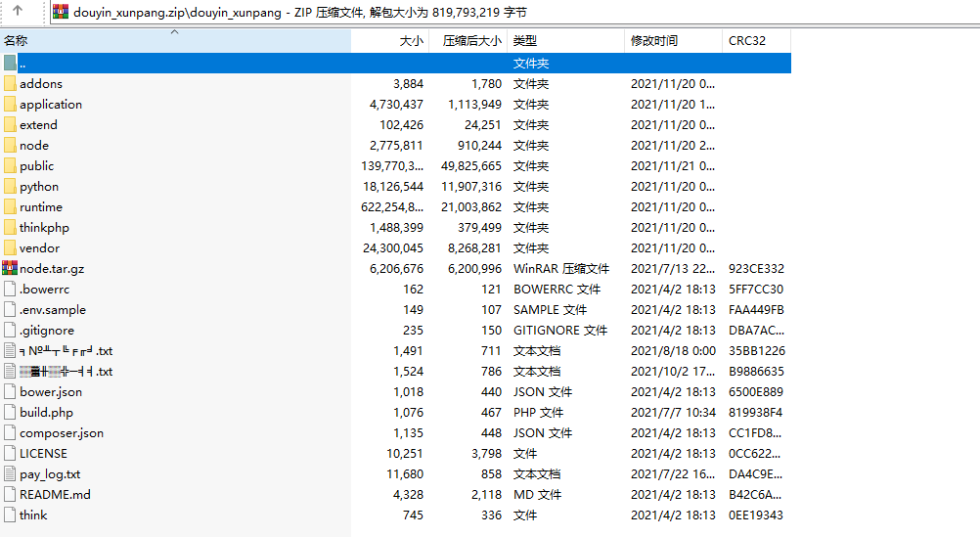Image resolution: width=980 pixels, height=537 pixels.
Task: Click the size value 6,206,676
Action: click(396, 269)
